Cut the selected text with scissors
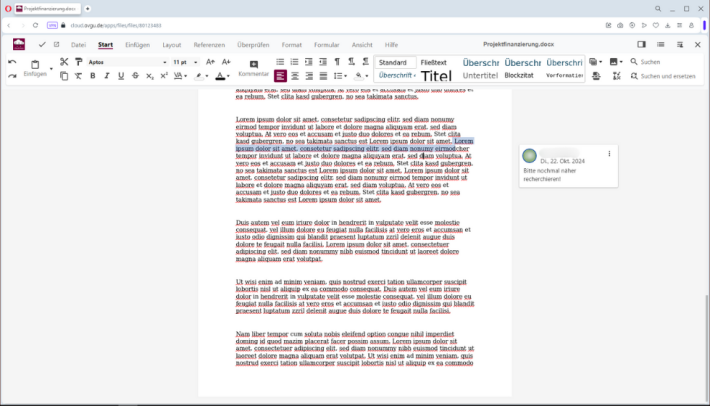 [x=64, y=62]
